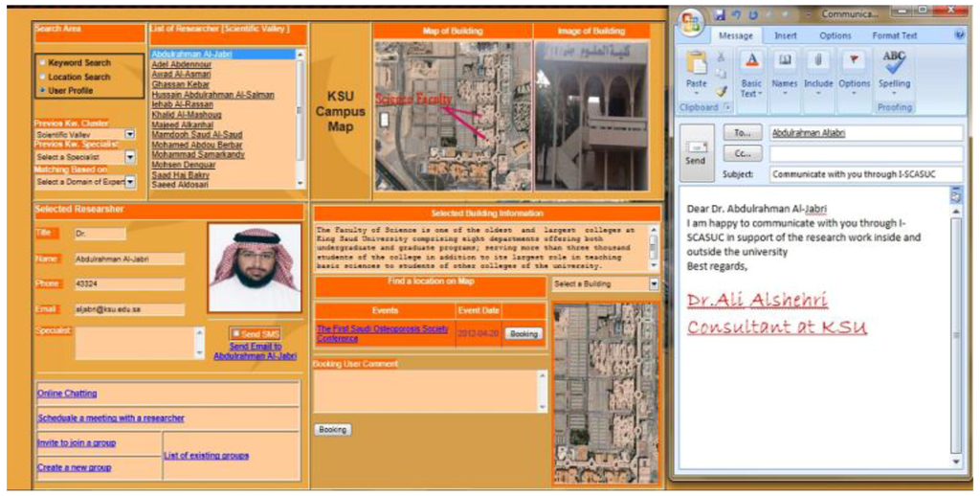Click the Cut scissors icon

click(722, 56)
